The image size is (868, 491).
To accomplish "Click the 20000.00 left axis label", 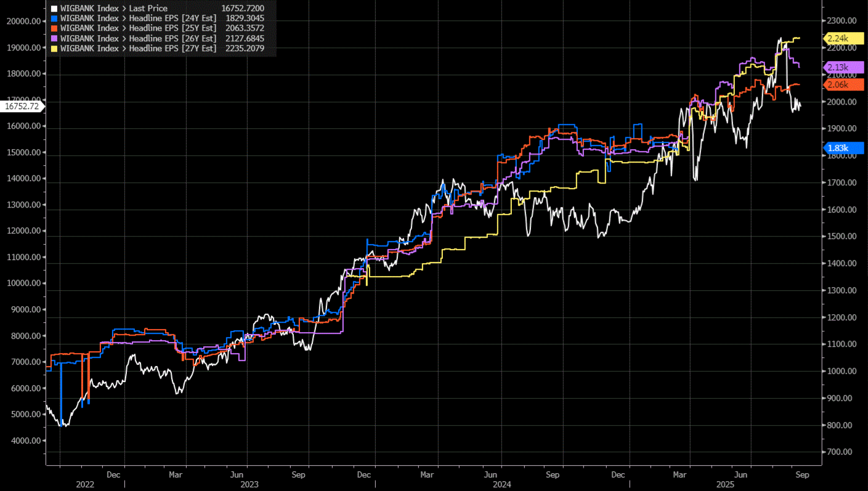I will pos(23,21).
